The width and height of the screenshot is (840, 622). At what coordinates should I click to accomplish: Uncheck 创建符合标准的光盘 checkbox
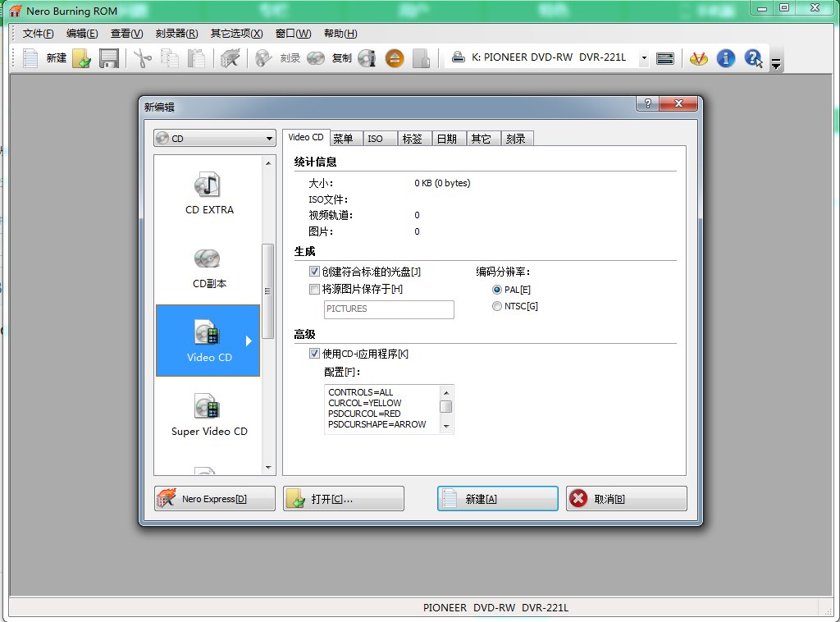314,272
